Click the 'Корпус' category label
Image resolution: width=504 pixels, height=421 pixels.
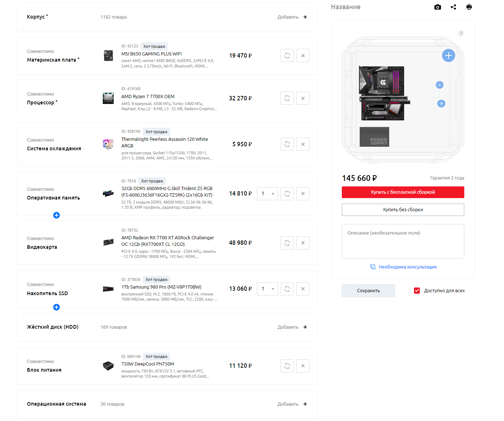[36, 17]
